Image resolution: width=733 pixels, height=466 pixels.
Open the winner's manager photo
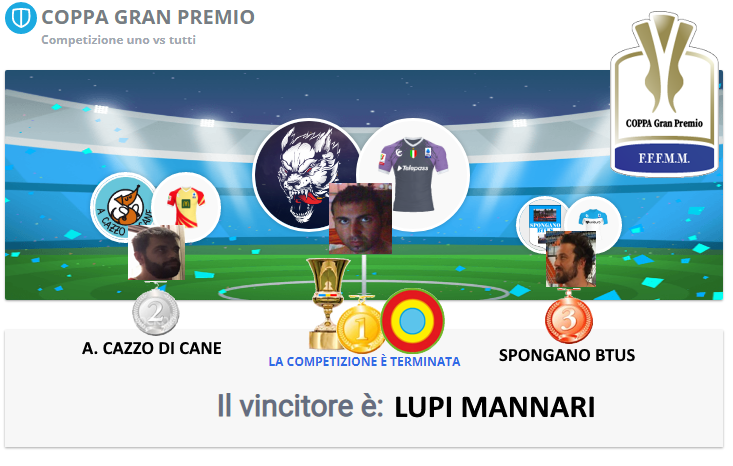(x=360, y=218)
